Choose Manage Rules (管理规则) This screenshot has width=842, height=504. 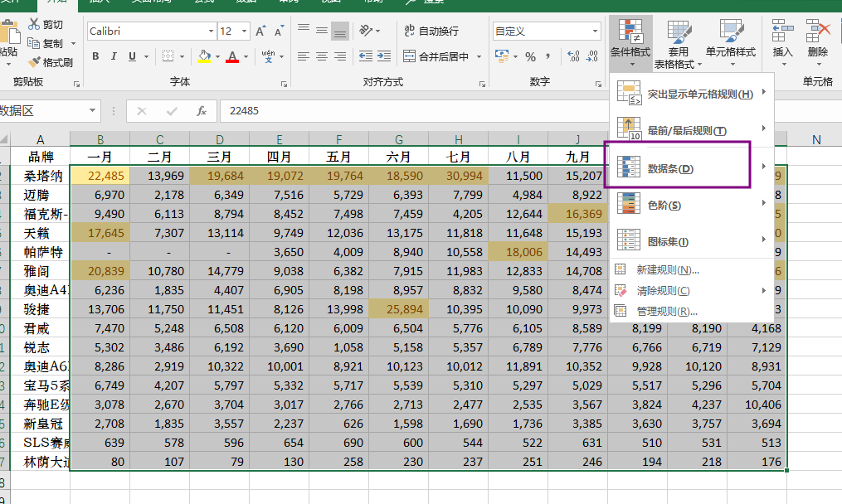(692, 311)
